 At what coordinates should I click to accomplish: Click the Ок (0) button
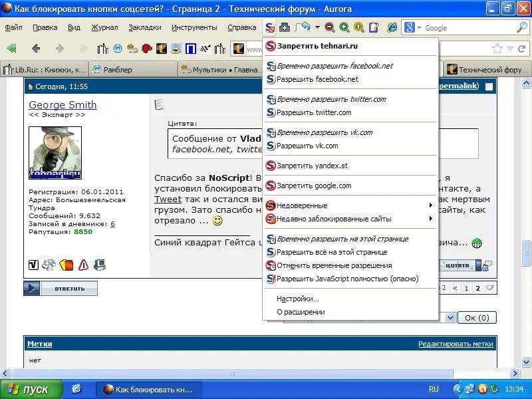coord(477,318)
